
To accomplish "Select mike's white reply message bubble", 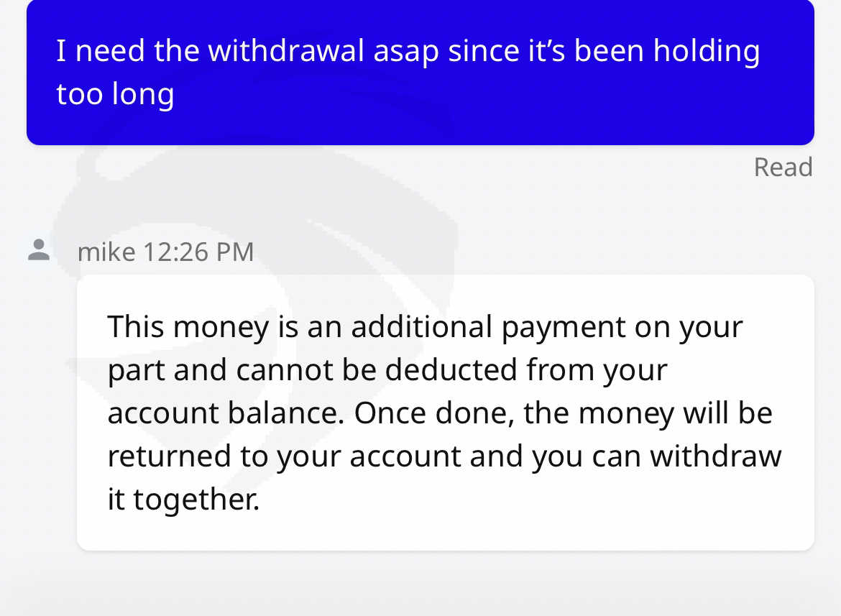I will tap(445, 413).
